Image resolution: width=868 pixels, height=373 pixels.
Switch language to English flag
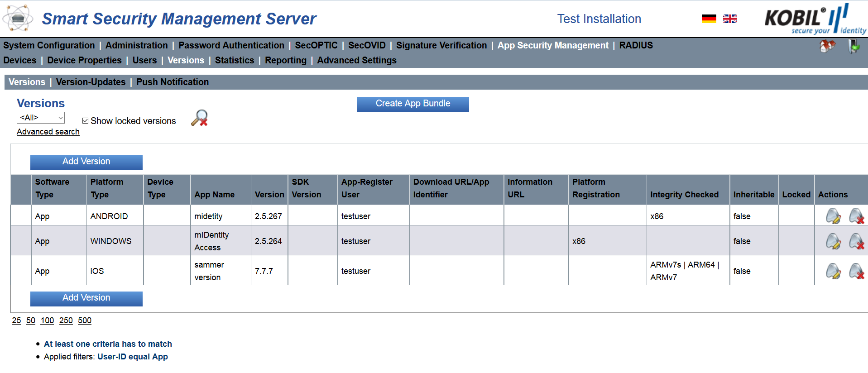click(730, 19)
